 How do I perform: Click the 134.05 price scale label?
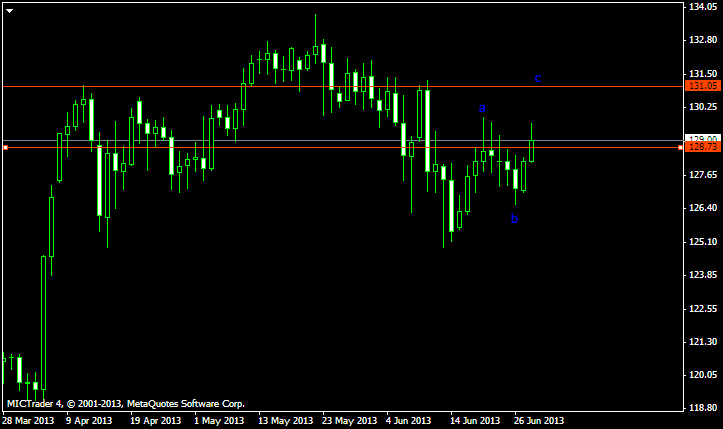pos(703,7)
